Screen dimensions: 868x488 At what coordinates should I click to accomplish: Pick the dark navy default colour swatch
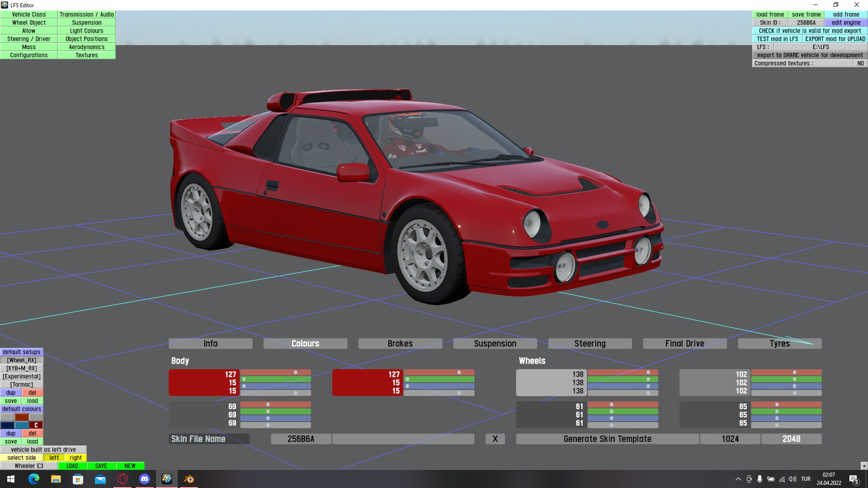pos(7,425)
